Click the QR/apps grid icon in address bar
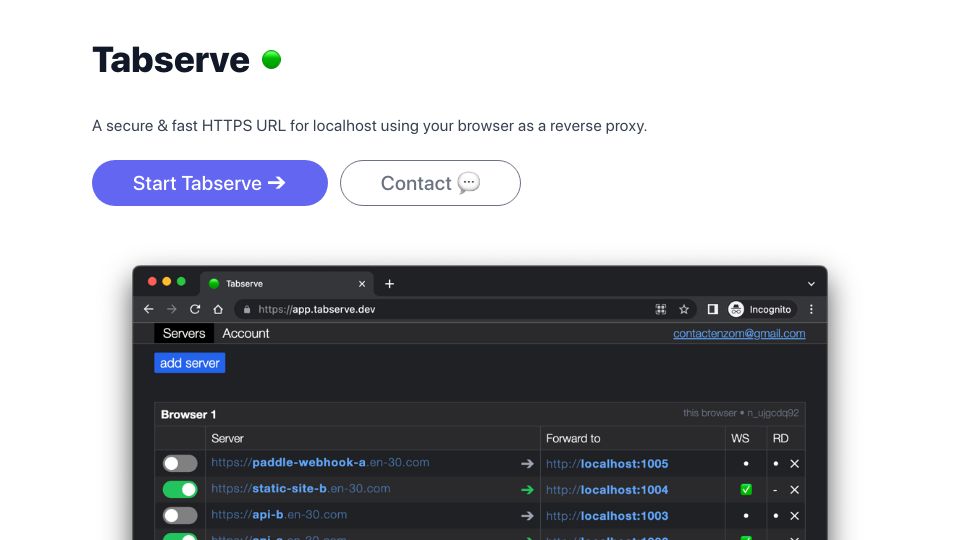Image resolution: width=960 pixels, height=540 pixels. tap(661, 309)
